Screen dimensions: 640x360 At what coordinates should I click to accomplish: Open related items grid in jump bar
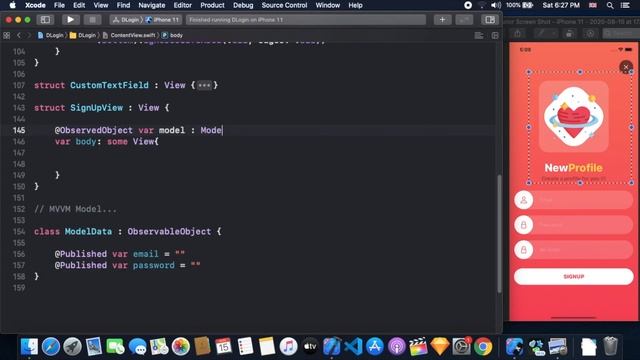(7, 36)
